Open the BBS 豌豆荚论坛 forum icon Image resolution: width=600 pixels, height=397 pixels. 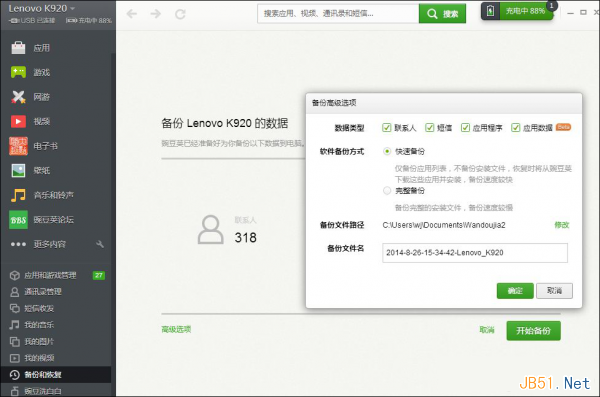[x=18, y=220]
